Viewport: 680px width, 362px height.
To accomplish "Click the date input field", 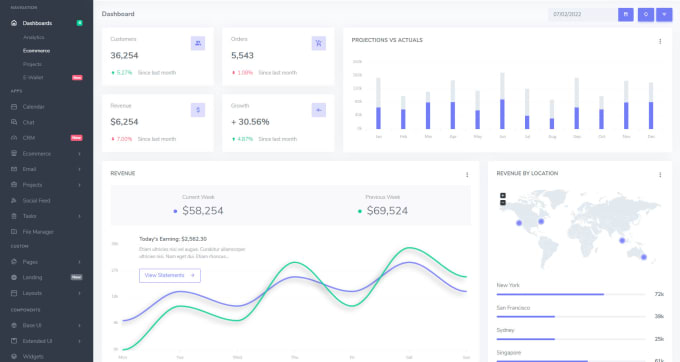I will pos(583,14).
